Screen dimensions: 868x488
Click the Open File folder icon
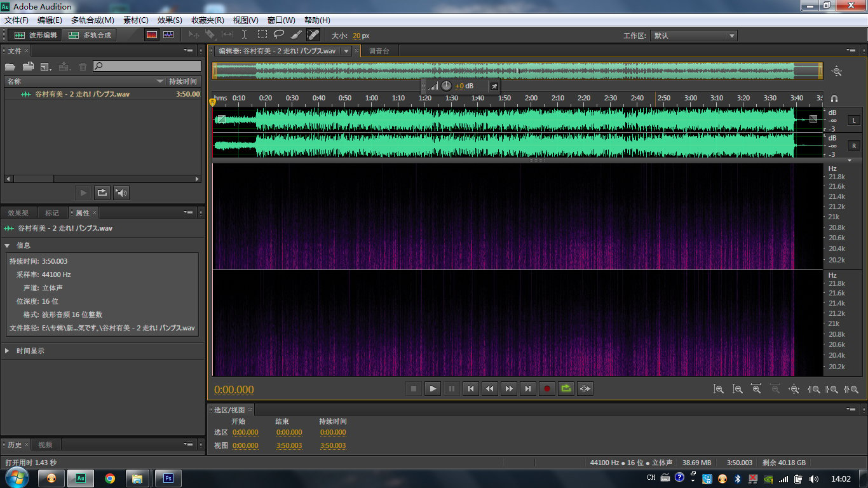(x=10, y=66)
